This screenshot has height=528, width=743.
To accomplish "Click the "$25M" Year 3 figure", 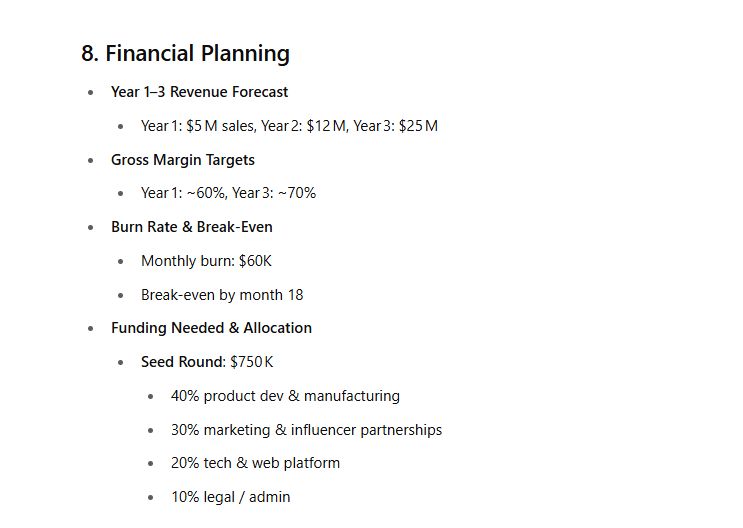I will [418, 126].
